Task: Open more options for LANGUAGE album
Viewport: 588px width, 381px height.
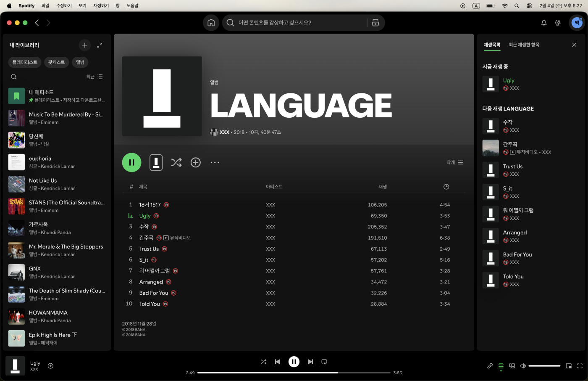Action: click(215, 162)
